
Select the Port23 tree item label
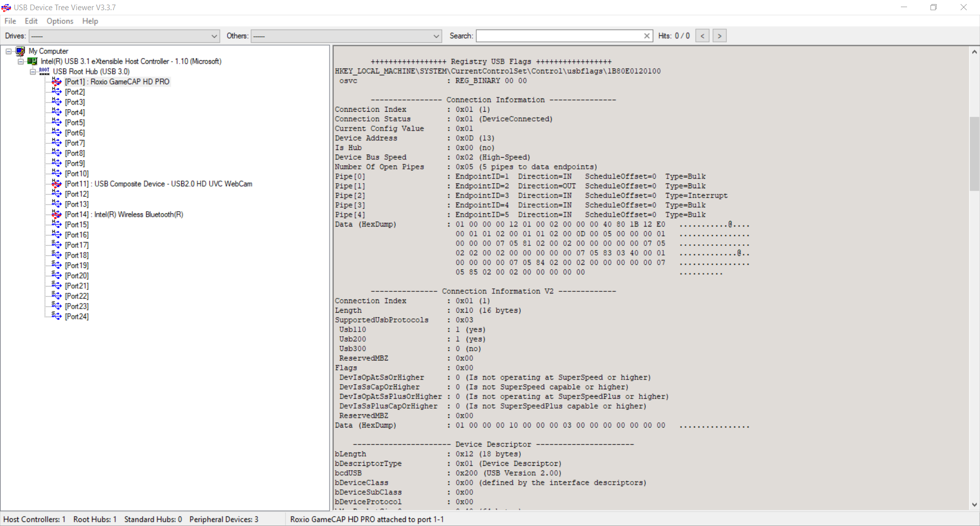[77, 306]
